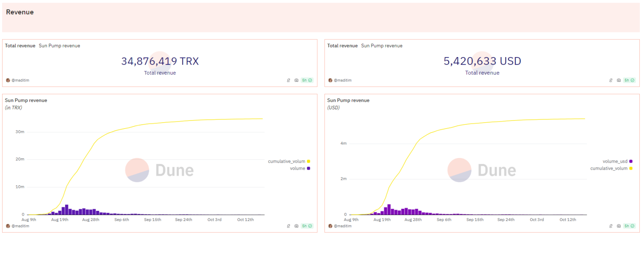
Task: Open 'Sun Pump revenue' title of USD chart
Action: tap(348, 100)
